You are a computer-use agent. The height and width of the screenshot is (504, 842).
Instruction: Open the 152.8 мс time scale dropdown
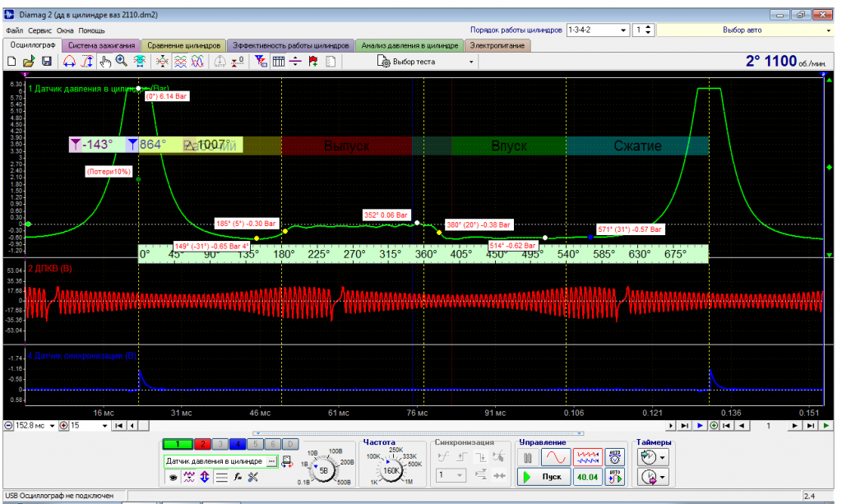52,426
